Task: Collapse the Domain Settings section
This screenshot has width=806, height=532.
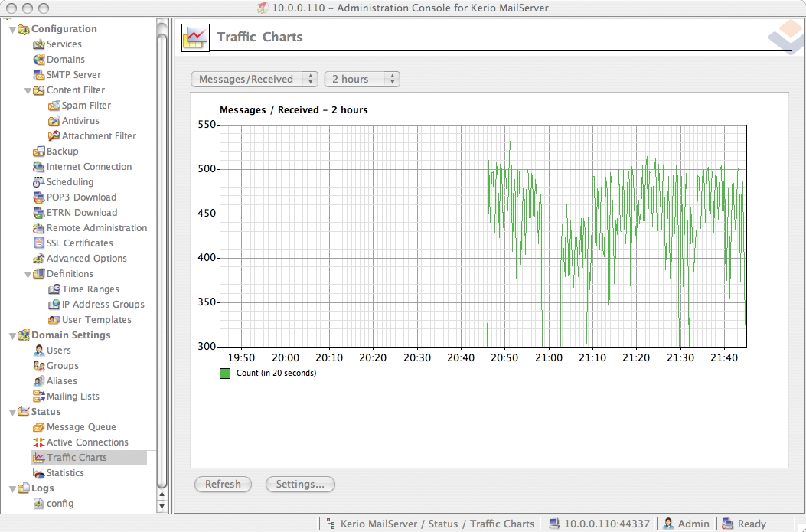Action: (12, 335)
